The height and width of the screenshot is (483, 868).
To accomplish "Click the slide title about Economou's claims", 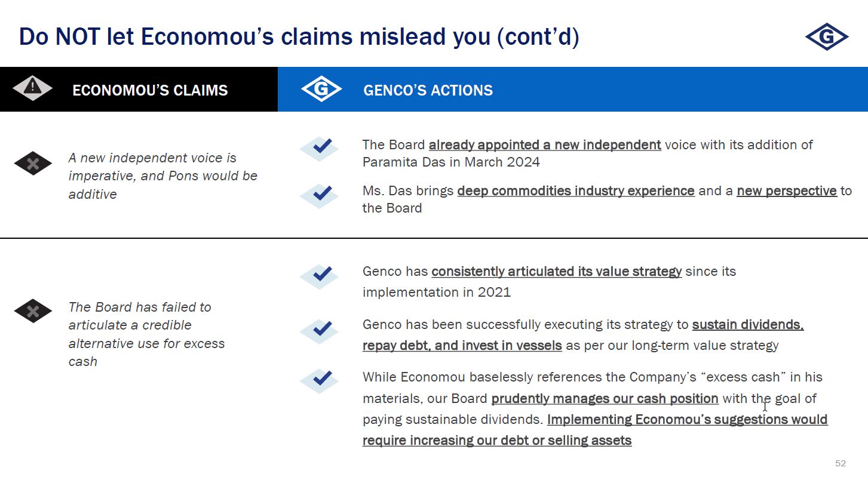I will (x=299, y=36).
